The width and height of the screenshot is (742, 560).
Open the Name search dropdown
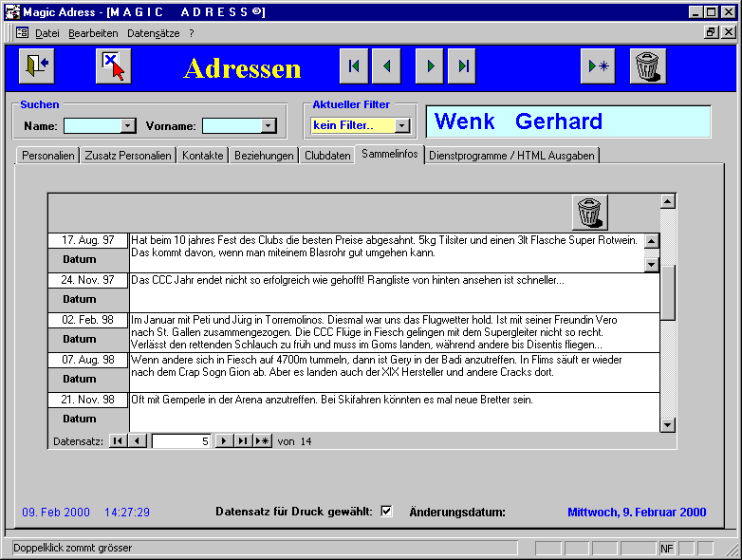coord(128,125)
